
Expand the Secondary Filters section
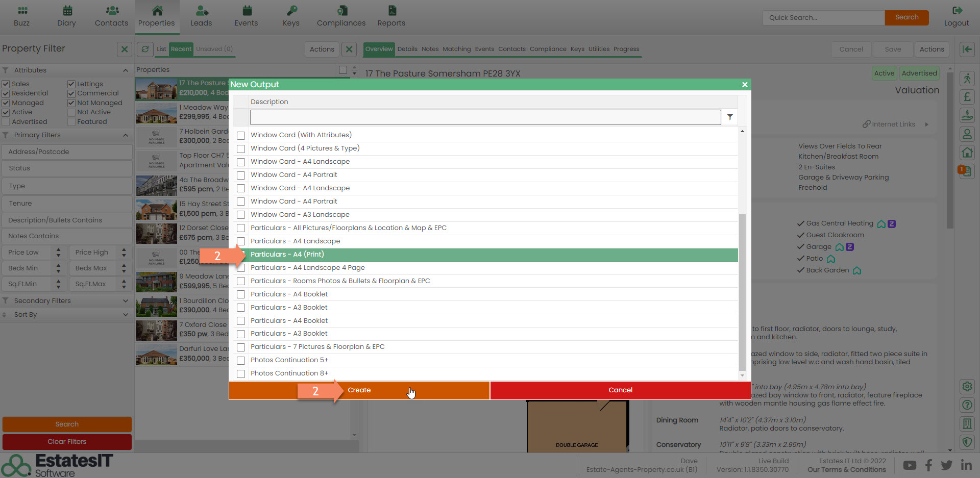pyautogui.click(x=66, y=301)
